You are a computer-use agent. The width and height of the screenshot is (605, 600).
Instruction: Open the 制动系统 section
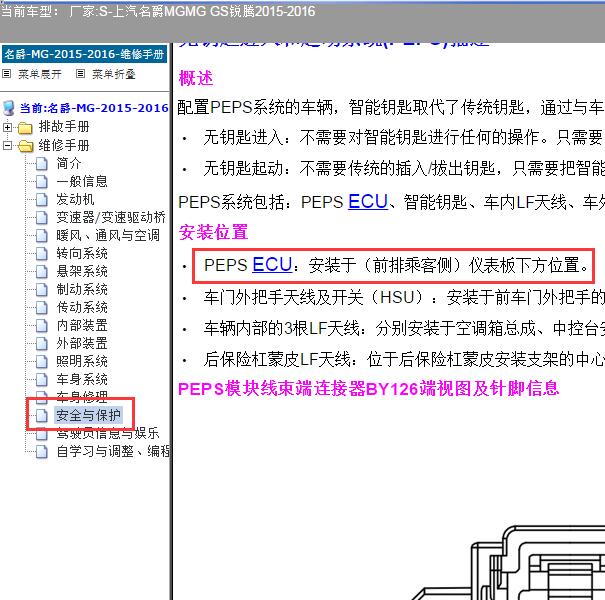point(82,289)
